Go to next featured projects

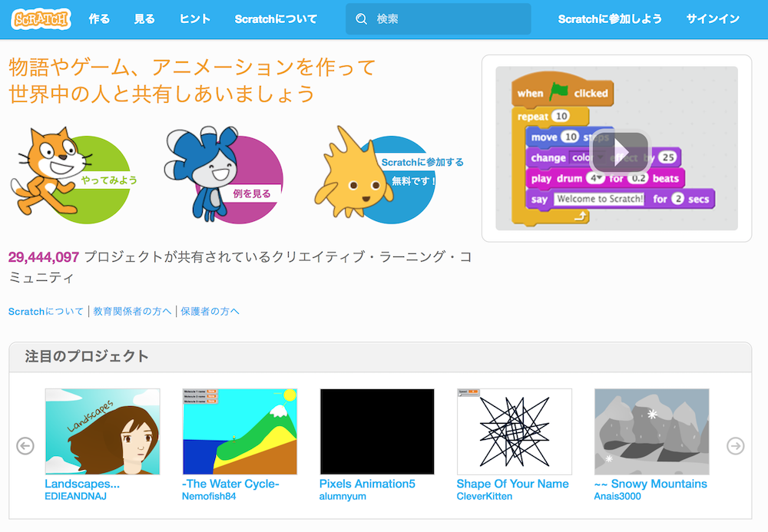pyautogui.click(x=735, y=446)
